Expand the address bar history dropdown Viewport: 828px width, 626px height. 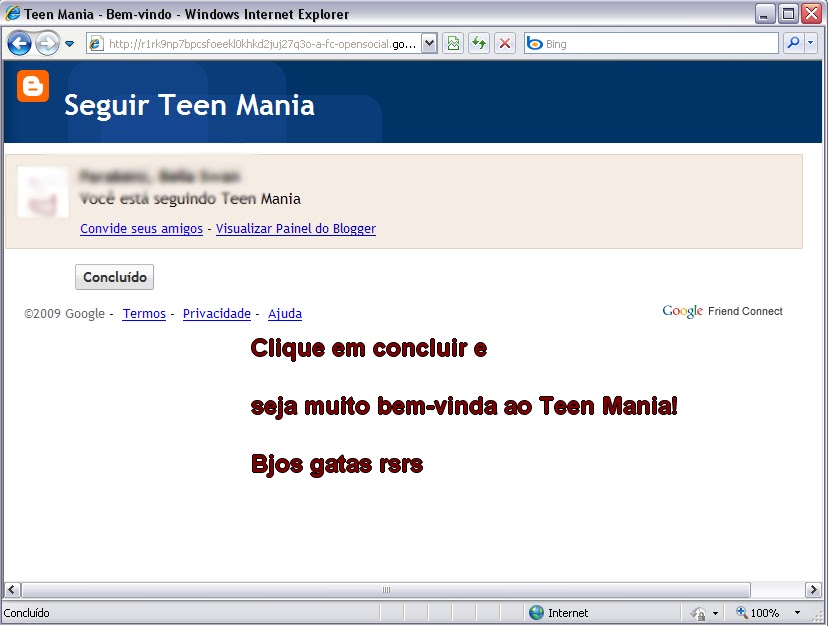[430, 44]
